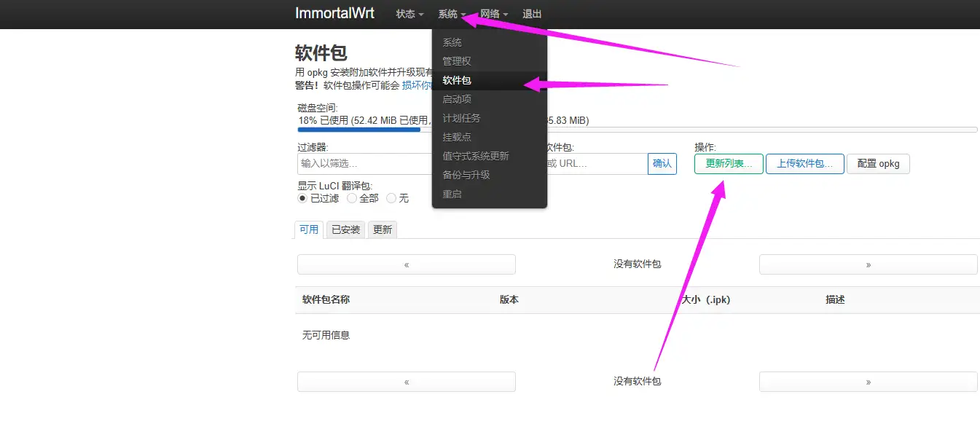Open the ImmortalWrt home logo
Screen dimensions: 980x448
click(x=334, y=13)
